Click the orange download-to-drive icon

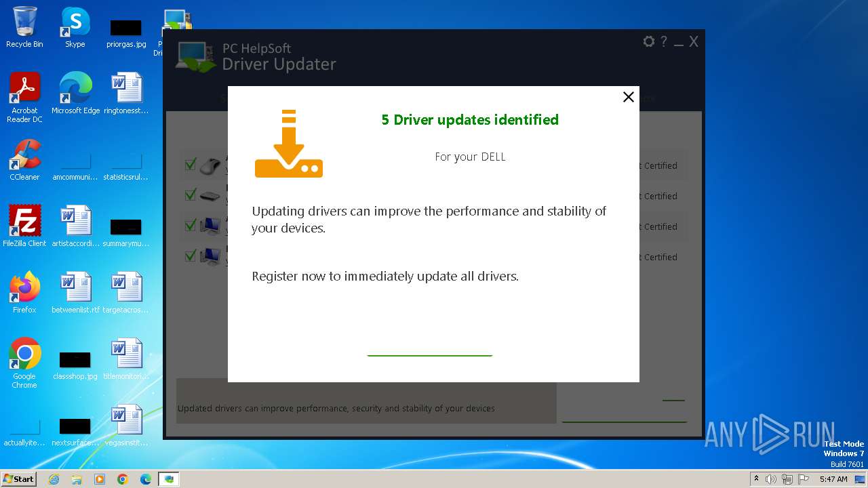289,144
